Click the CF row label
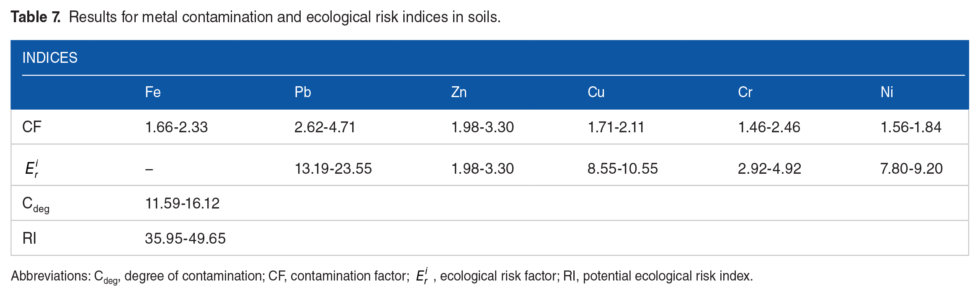Image resolution: width=980 pixels, height=296 pixels. click(x=32, y=127)
